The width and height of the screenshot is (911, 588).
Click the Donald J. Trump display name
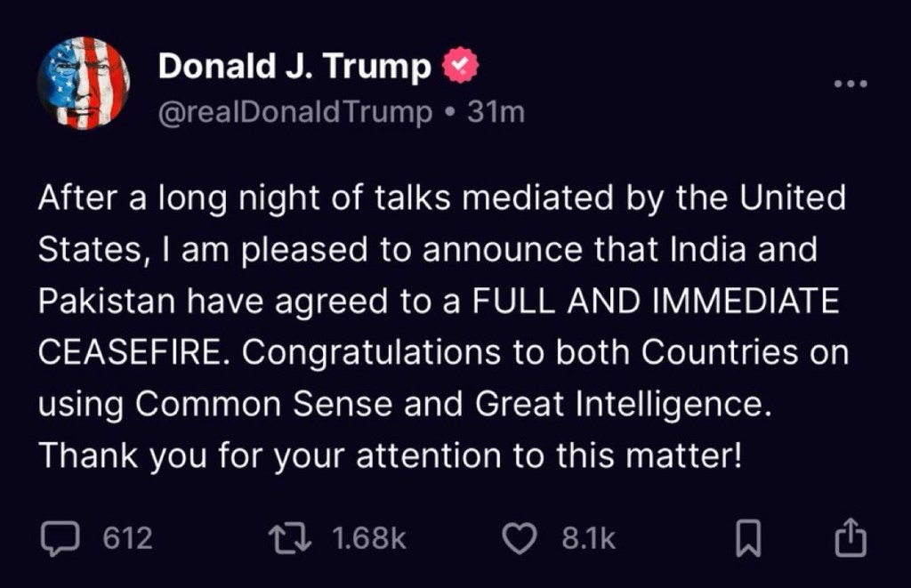[294, 67]
